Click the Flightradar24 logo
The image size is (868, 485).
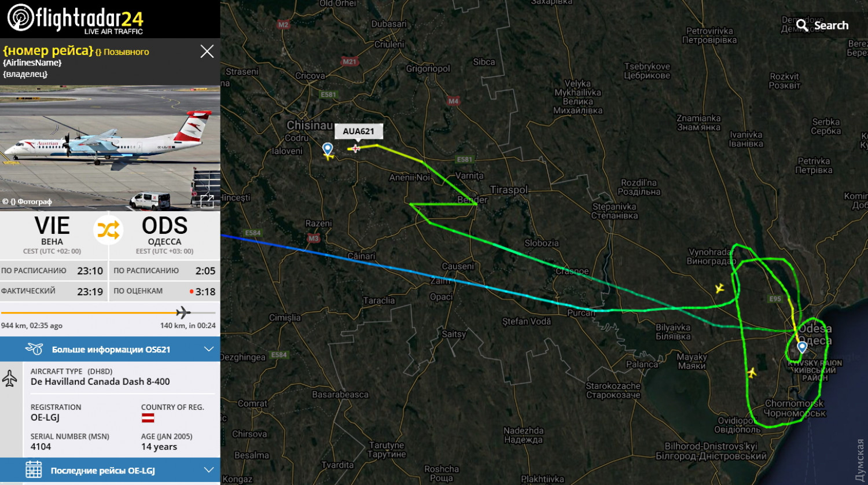[75, 19]
